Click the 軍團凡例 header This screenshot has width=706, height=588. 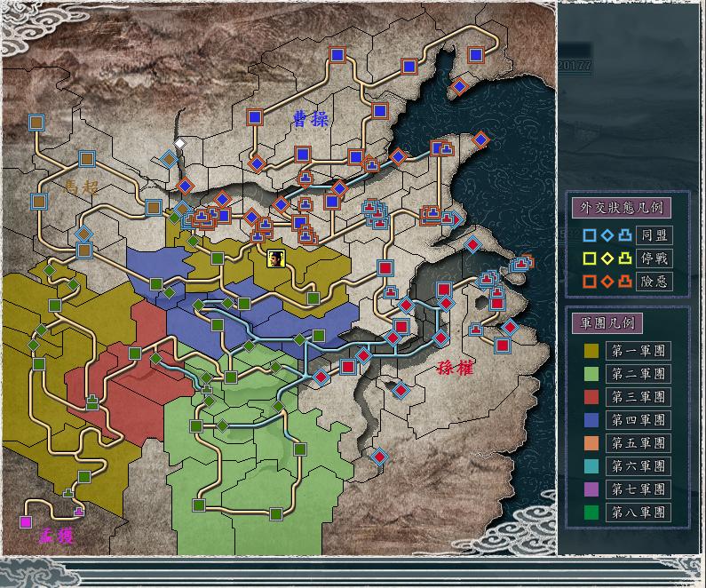point(607,322)
